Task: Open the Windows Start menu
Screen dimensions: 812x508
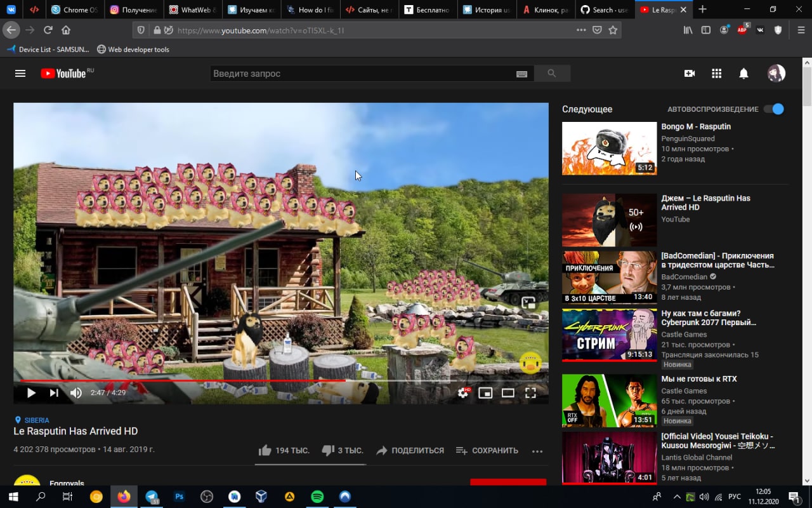Action: tap(13, 497)
